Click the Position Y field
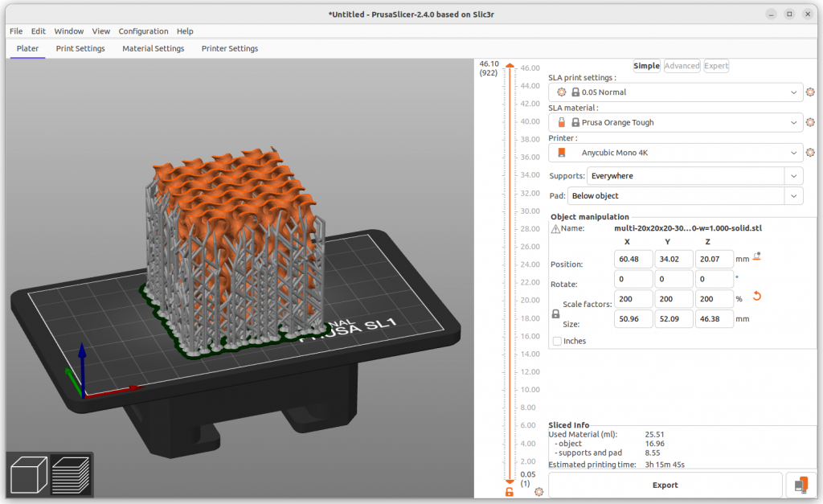823x504 pixels. coord(674,260)
